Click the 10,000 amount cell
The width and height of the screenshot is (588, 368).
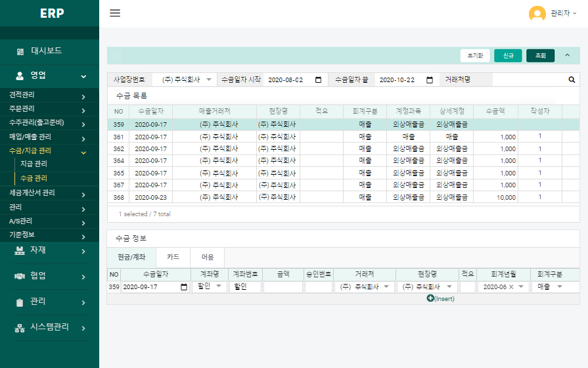(496, 197)
